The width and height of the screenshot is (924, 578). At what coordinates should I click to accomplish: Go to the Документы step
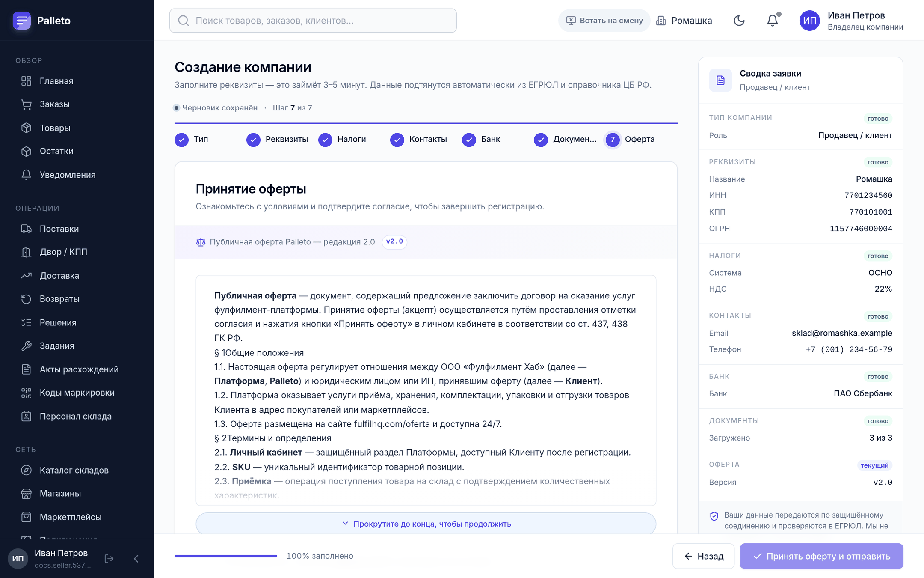click(x=565, y=140)
